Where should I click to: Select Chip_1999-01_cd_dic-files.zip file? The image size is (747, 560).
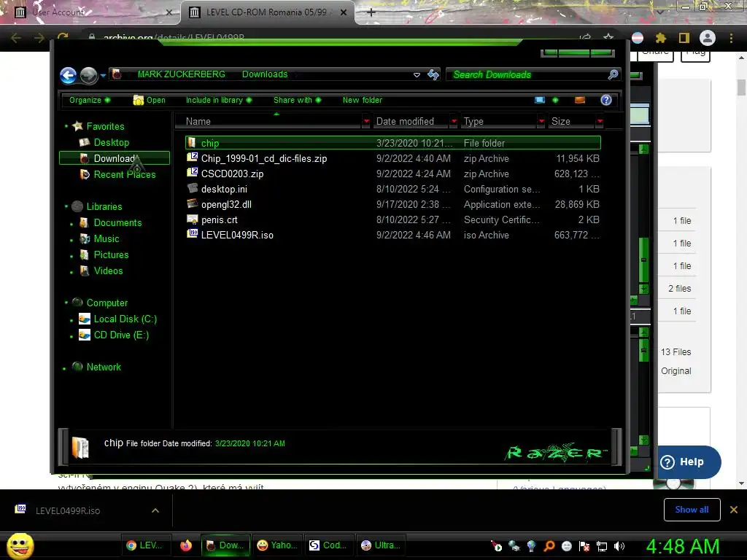pos(264,158)
